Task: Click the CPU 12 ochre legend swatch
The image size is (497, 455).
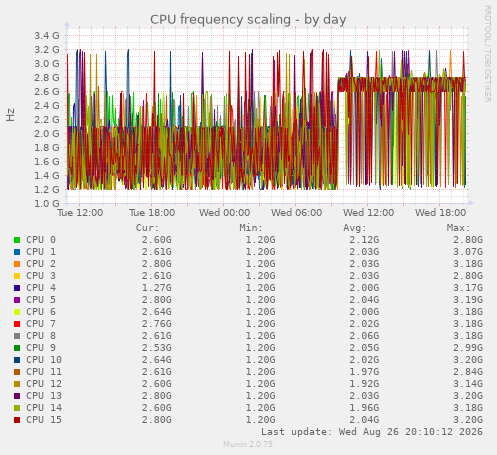Action: 17,384
